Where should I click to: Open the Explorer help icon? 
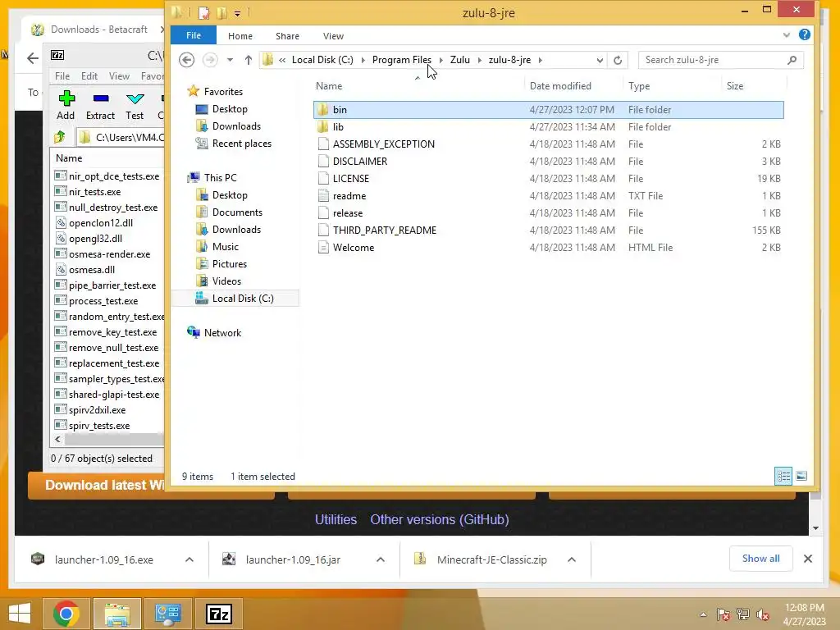pos(804,34)
